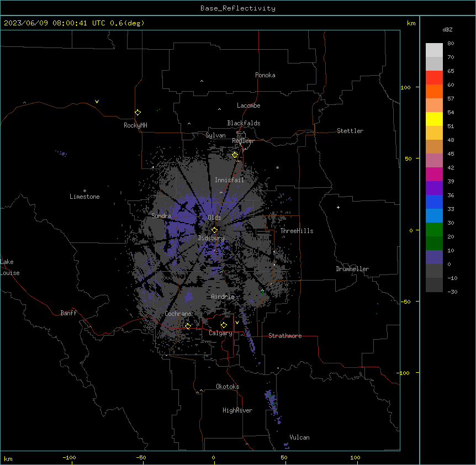Click the blue 36 dBZ legend swatch
Viewport: 476px width, 465px height.
(x=434, y=202)
